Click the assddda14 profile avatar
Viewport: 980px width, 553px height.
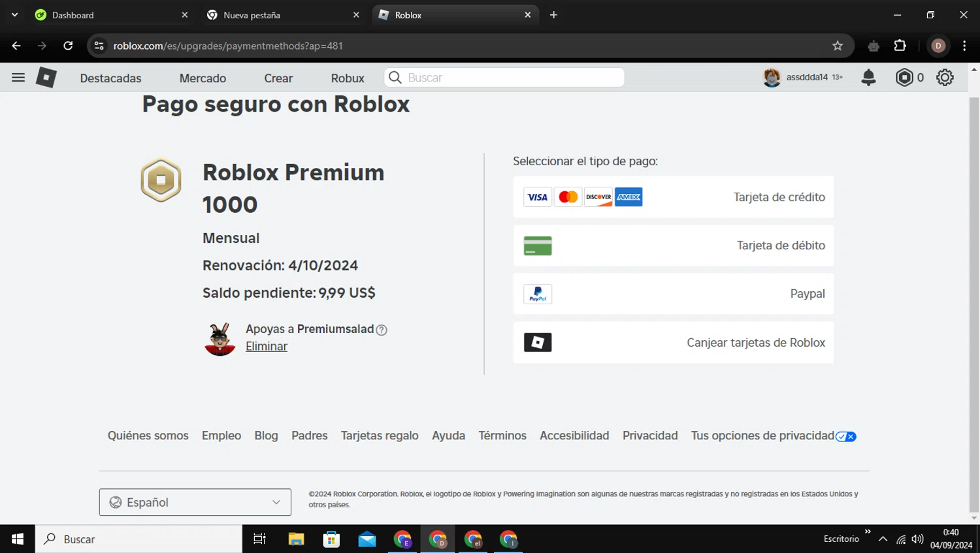click(772, 78)
